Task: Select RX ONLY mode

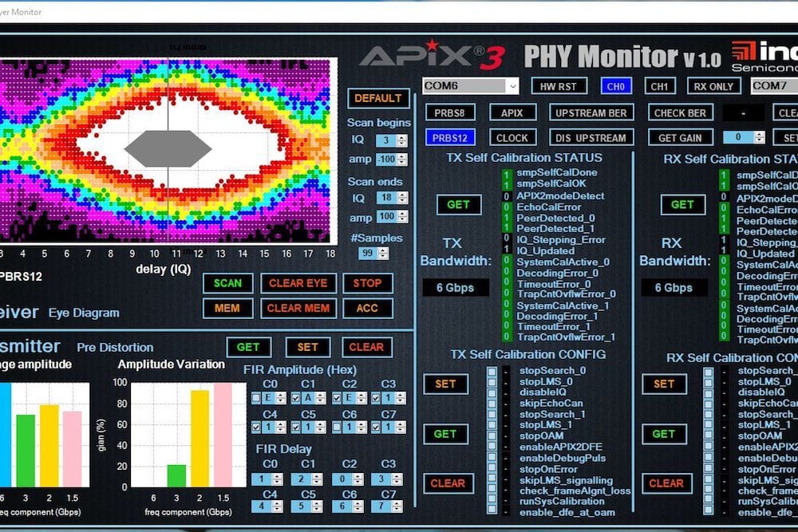Action: click(x=713, y=85)
